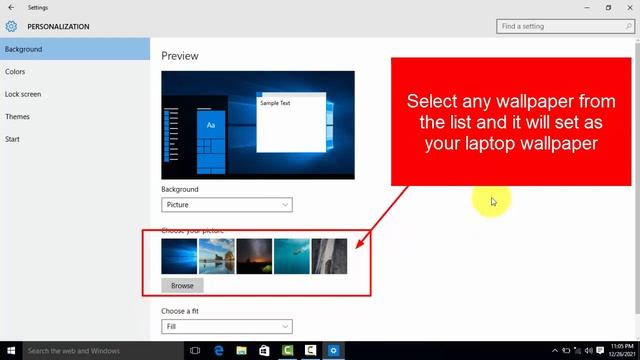Image resolution: width=640 pixels, height=360 pixels.
Task: Launch Microsoft Edge from the taskbar
Action: pyautogui.click(x=219, y=351)
